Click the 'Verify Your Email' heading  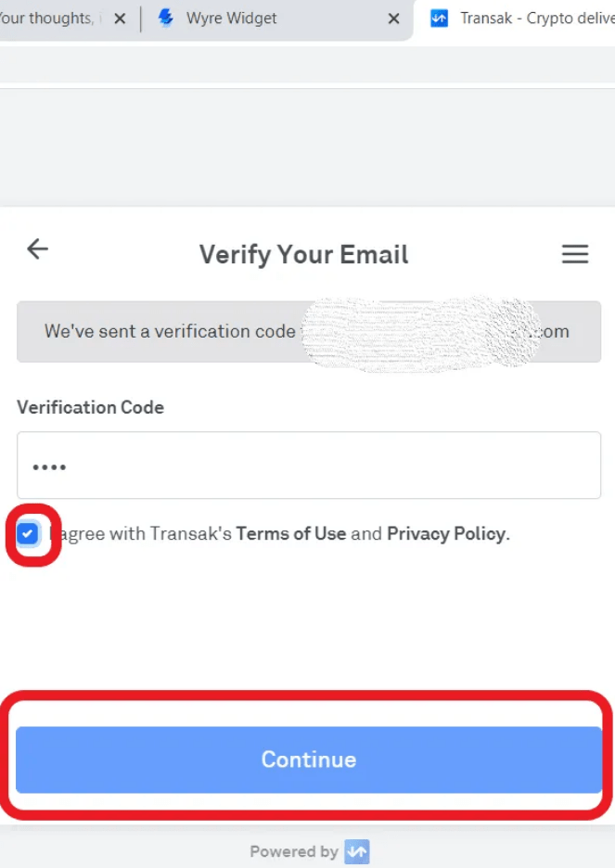(303, 254)
